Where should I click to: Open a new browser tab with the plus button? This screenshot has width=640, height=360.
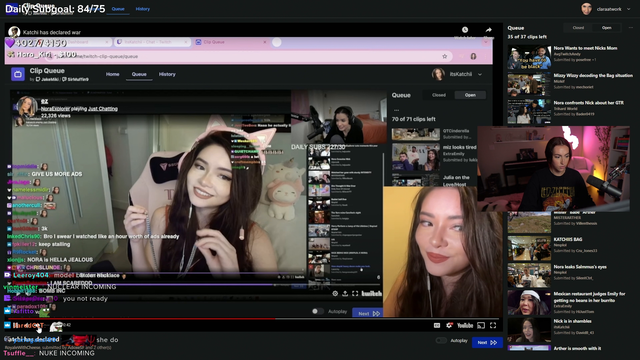click(277, 42)
